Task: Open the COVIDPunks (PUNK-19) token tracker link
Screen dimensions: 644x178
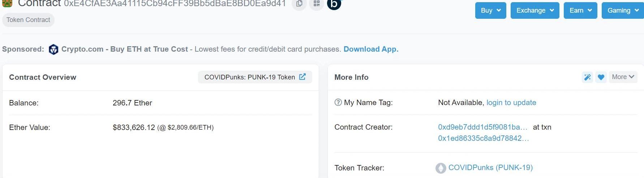Action: [x=490, y=168]
